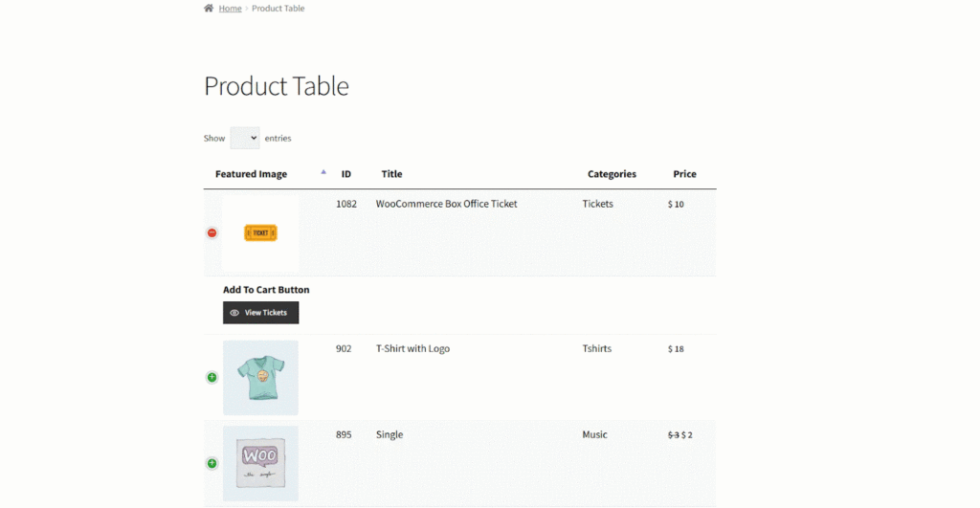Screen dimensions: 980x508
Task: Click the Music category of Single
Action: point(594,435)
